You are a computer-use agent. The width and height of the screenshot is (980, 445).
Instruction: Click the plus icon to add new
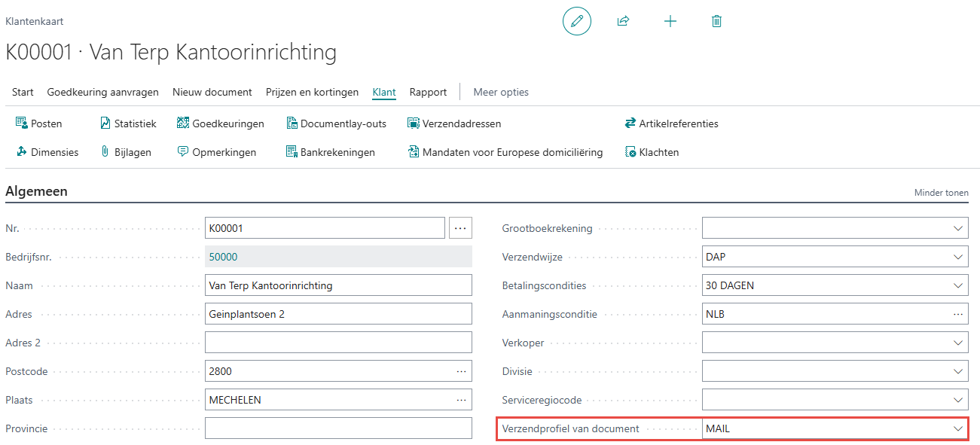(x=670, y=21)
